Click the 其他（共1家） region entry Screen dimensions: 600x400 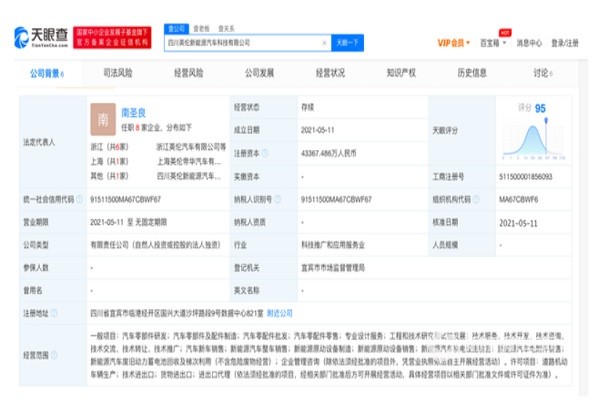(109, 176)
